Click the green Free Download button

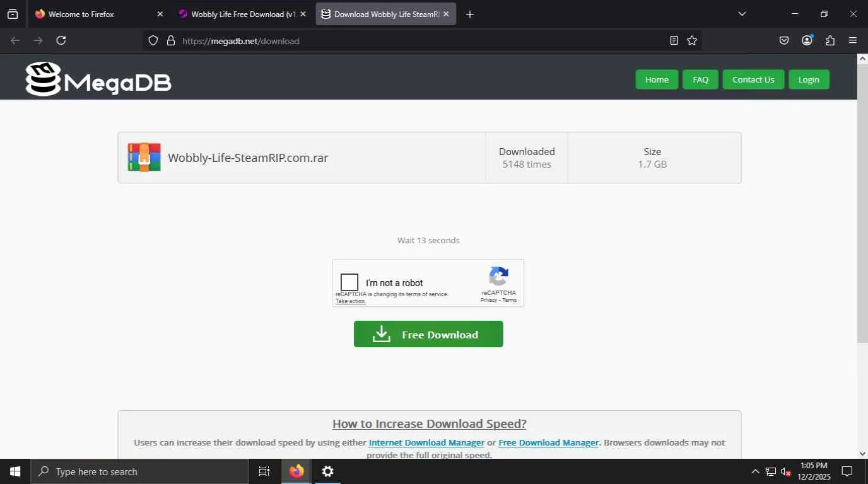tap(428, 334)
